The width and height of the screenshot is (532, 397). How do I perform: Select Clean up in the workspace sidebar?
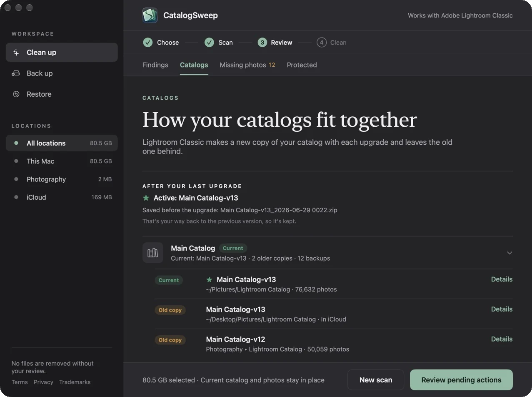pos(62,53)
